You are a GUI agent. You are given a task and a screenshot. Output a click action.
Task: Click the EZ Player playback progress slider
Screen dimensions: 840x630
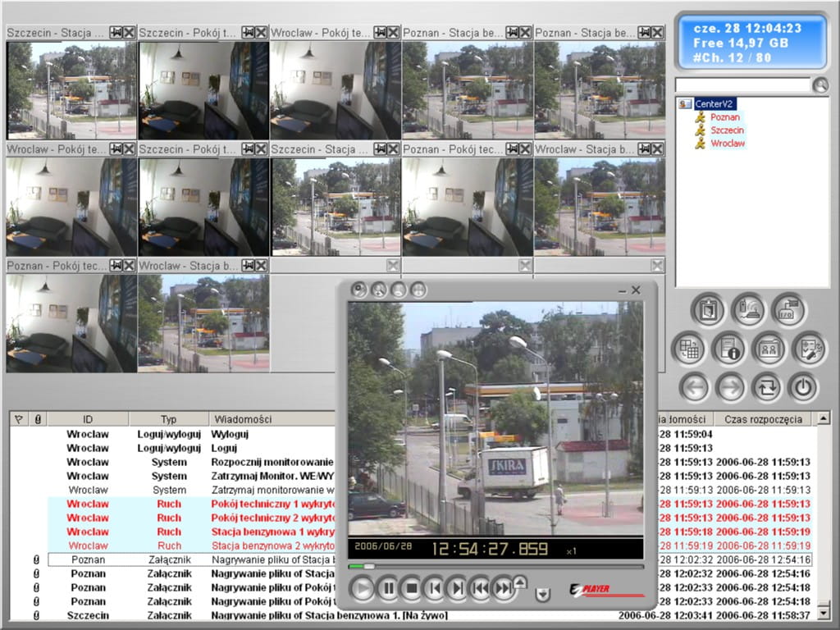pyautogui.click(x=495, y=566)
